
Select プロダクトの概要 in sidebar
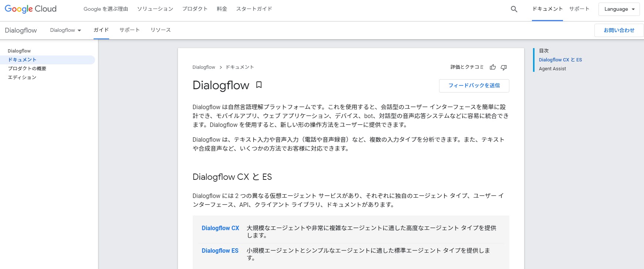pyautogui.click(x=27, y=68)
